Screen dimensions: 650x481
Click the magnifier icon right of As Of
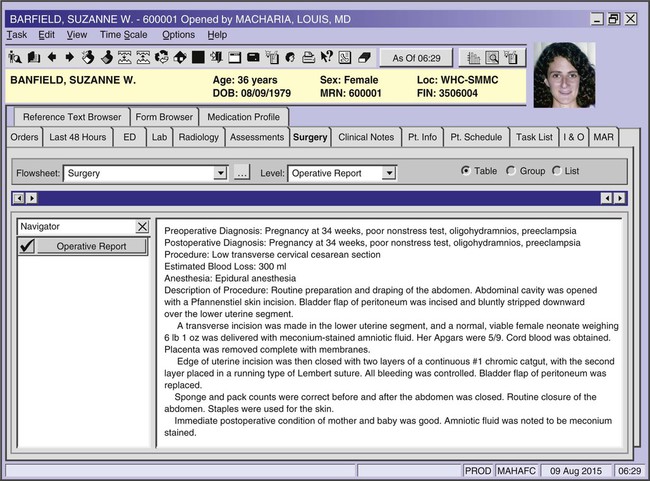(493, 58)
